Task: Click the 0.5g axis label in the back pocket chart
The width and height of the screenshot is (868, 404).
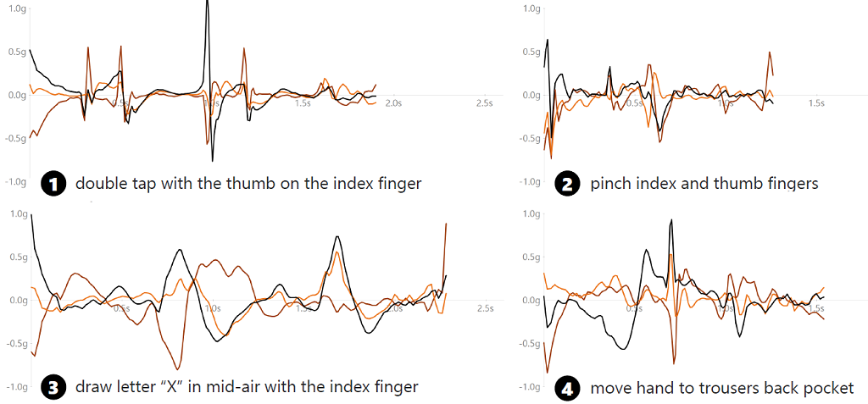Action: coord(531,257)
